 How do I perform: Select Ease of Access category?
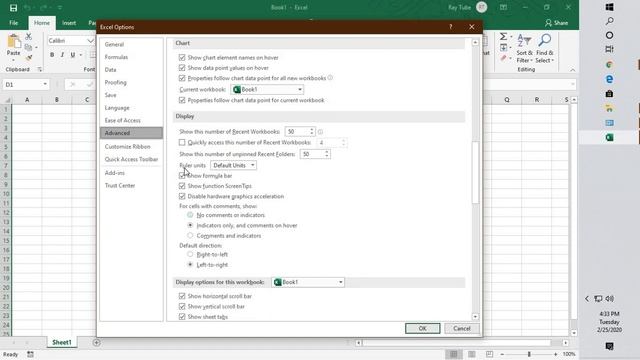(x=122, y=120)
